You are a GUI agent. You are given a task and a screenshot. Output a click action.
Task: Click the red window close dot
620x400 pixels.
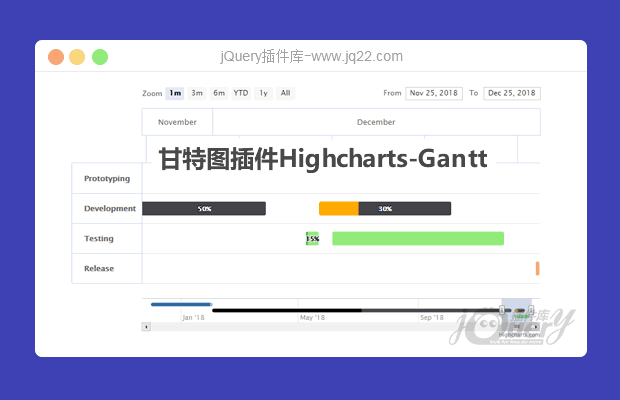(56, 57)
